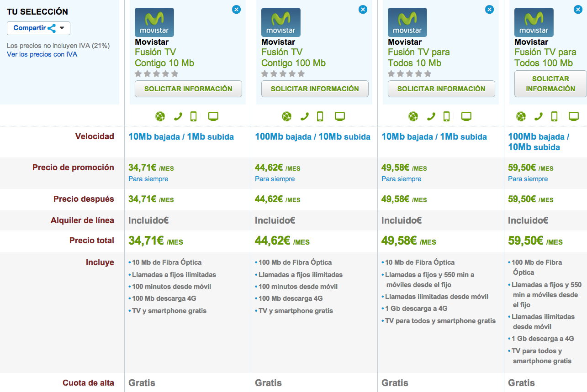
Task: Click internet globe icon under Contigo 100 Mb
Action: click(x=286, y=116)
